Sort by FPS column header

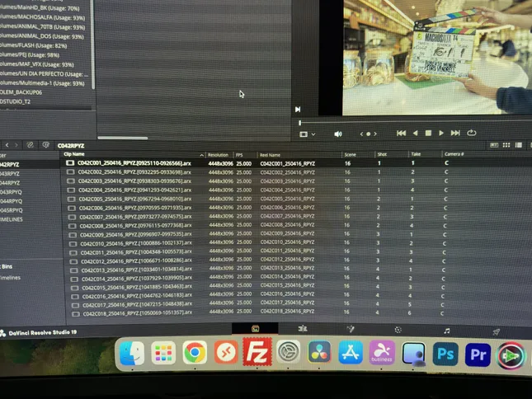tap(239, 155)
